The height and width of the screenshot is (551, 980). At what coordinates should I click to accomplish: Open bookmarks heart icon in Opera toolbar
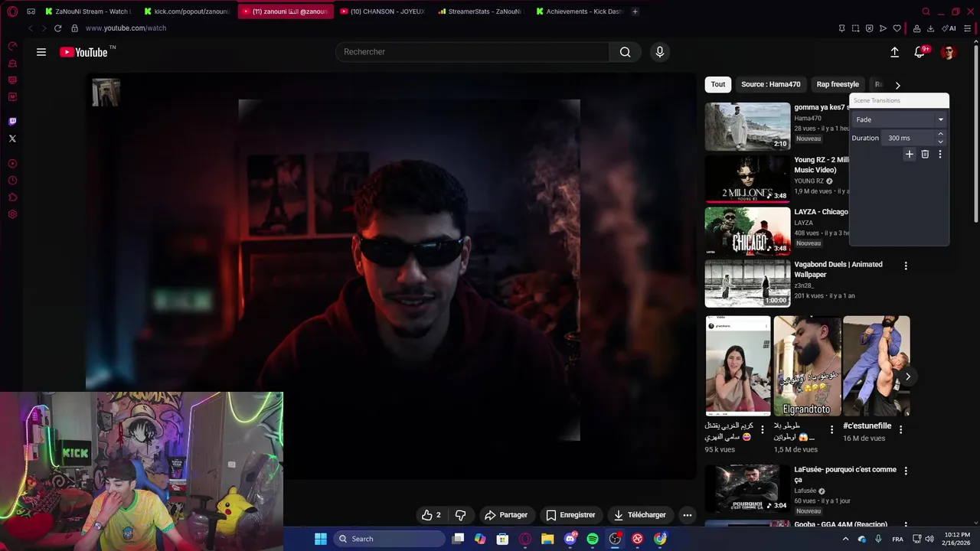coord(897,28)
